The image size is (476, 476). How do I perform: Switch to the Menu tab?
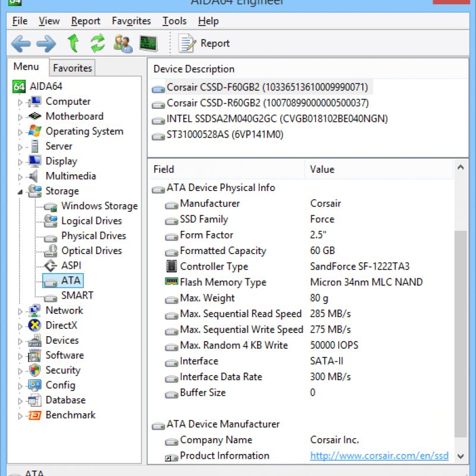coord(26,67)
